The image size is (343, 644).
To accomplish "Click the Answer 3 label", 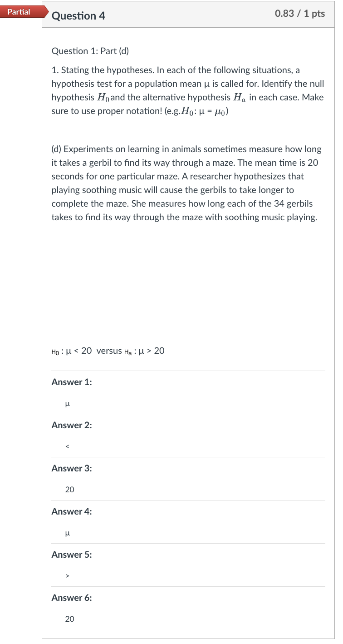I will (x=71, y=468).
